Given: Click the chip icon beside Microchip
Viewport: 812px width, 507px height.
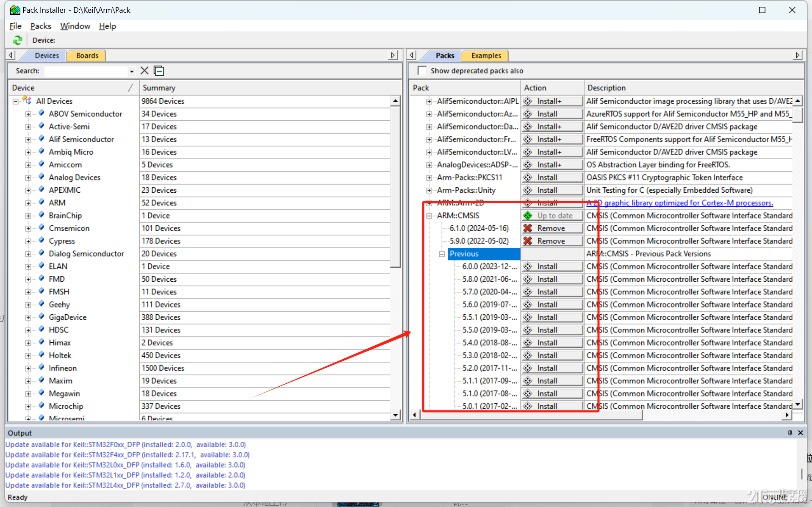Looking at the screenshot, I should tap(42, 405).
